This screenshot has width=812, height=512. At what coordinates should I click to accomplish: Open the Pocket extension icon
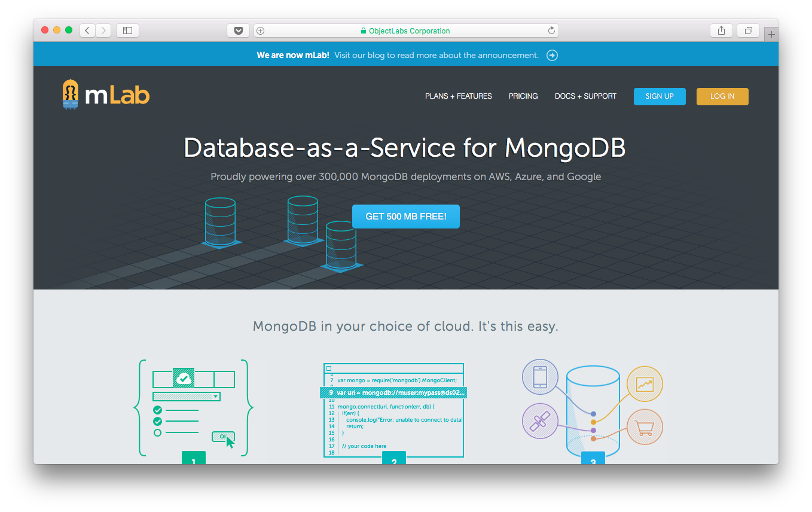point(238,31)
